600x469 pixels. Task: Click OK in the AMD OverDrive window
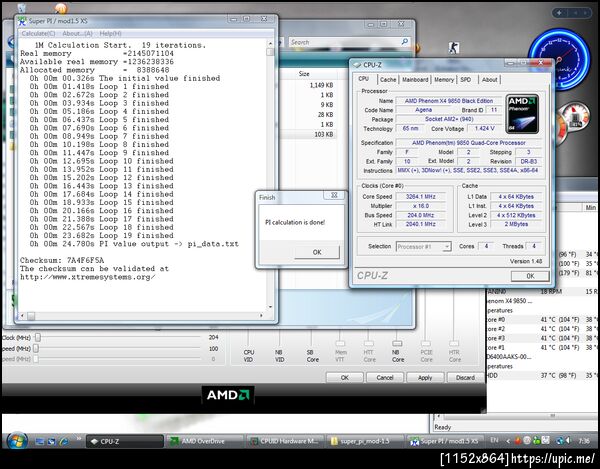(344, 378)
